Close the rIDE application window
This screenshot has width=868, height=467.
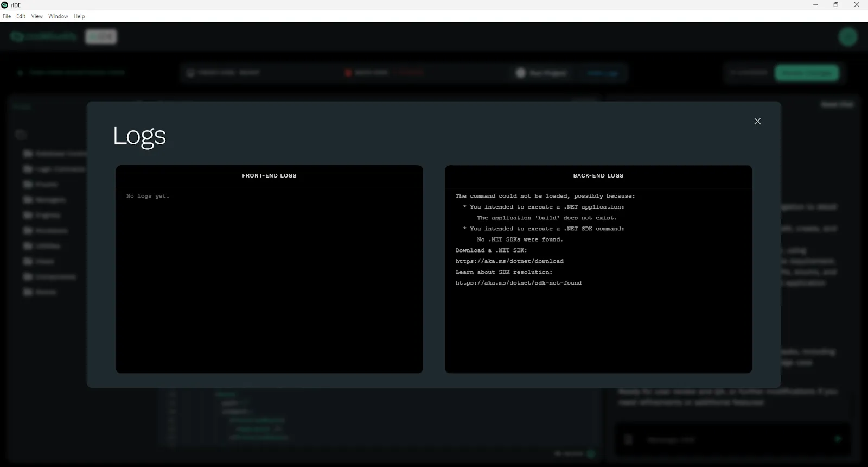click(857, 5)
